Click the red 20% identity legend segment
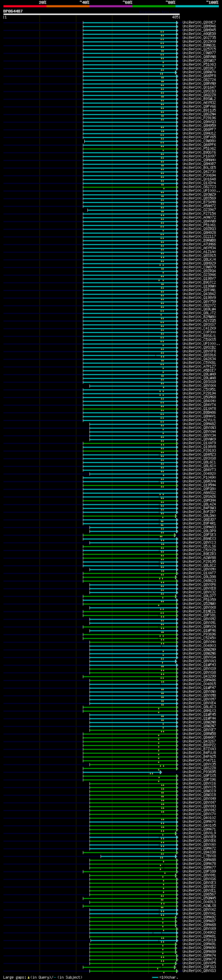This screenshot has height=980, width=222. [x=25, y=6]
